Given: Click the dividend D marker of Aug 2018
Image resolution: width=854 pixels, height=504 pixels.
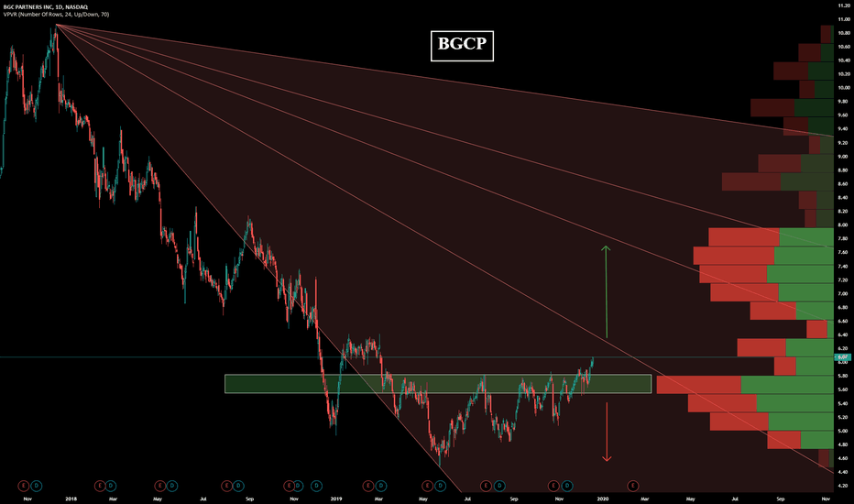Looking at the screenshot, I should click(x=238, y=486).
